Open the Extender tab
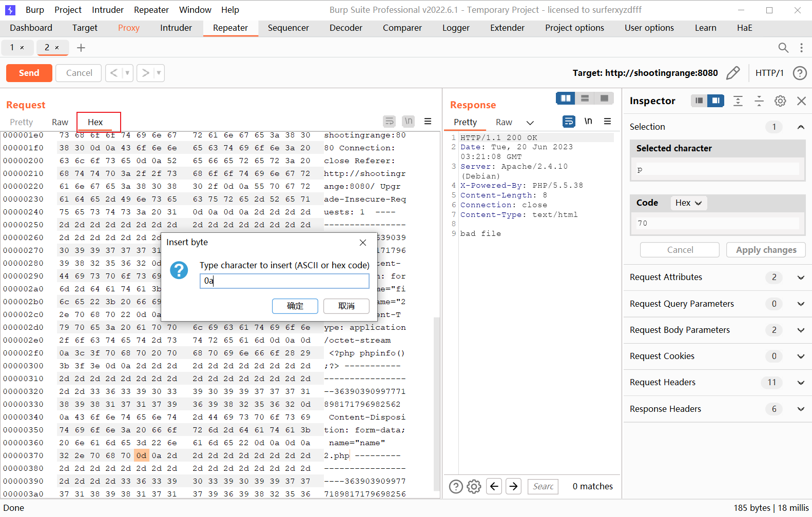 pyautogui.click(x=507, y=28)
